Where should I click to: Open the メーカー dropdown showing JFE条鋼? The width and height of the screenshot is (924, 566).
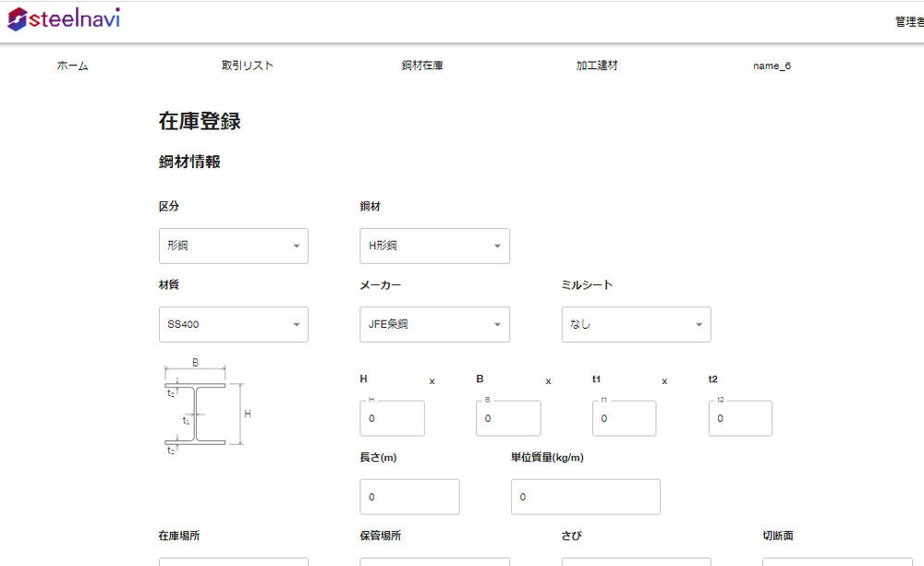pyautogui.click(x=435, y=324)
